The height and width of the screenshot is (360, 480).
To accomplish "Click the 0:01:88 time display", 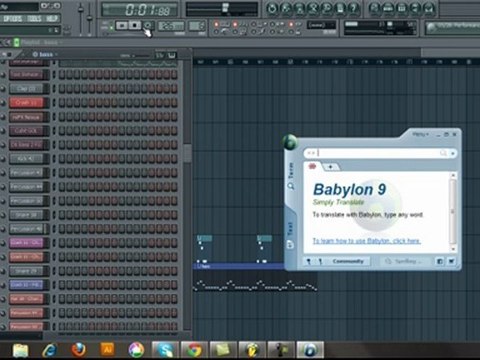I will [139, 10].
